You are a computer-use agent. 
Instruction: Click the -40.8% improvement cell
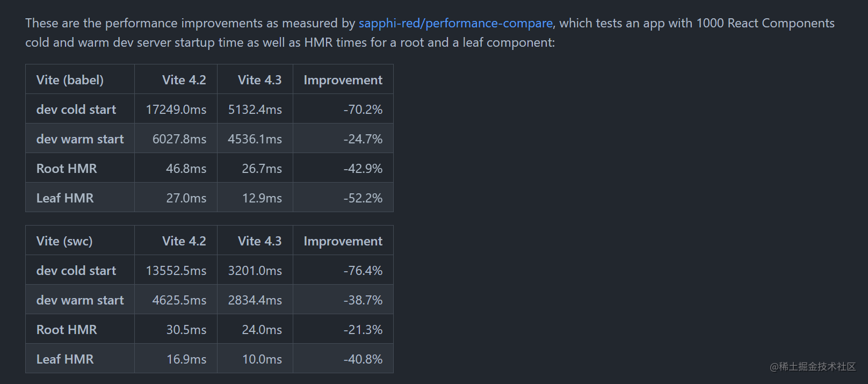pyautogui.click(x=363, y=359)
